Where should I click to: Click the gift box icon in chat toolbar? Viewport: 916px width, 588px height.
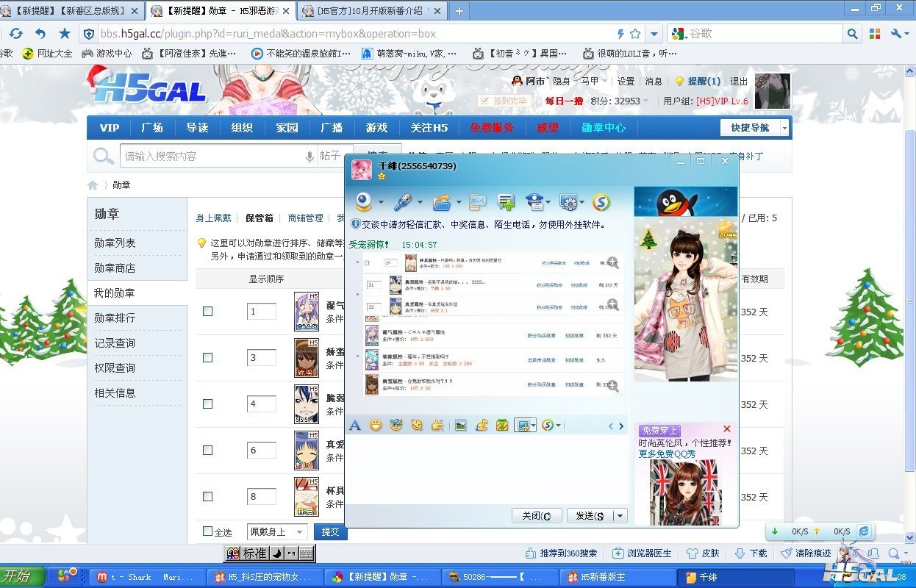point(502,425)
